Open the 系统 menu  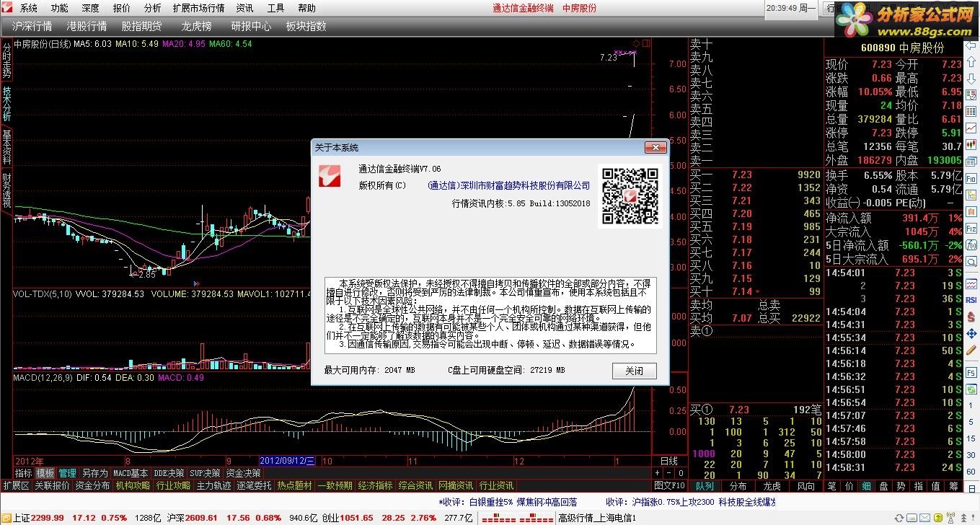(x=29, y=8)
